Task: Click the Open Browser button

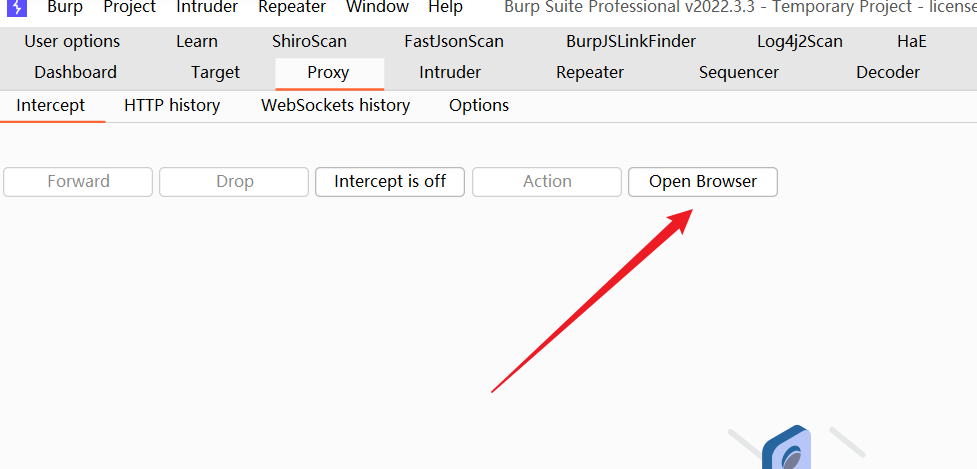Action: point(703,182)
